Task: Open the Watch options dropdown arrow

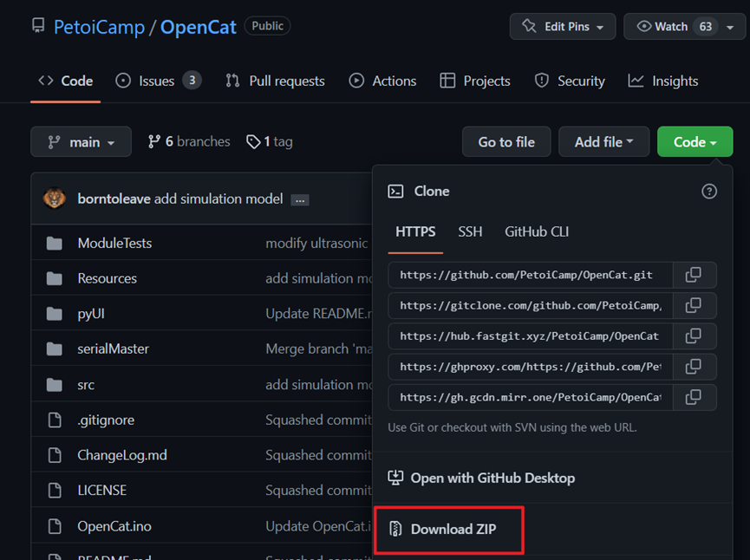Action: [730, 27]
